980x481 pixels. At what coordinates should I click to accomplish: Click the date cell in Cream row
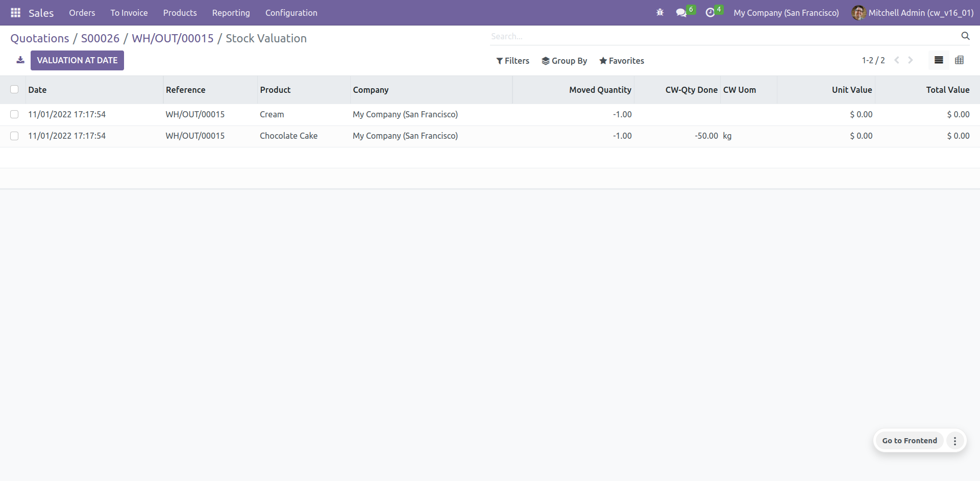click(x=94, y=114)
